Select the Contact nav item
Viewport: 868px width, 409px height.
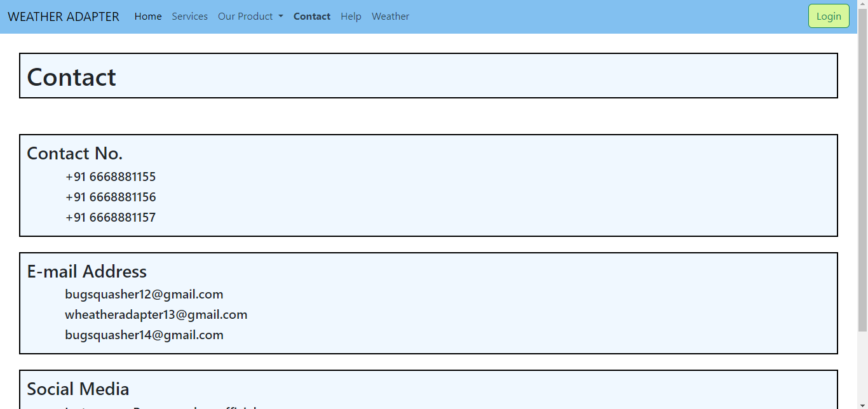click(311, 17)
